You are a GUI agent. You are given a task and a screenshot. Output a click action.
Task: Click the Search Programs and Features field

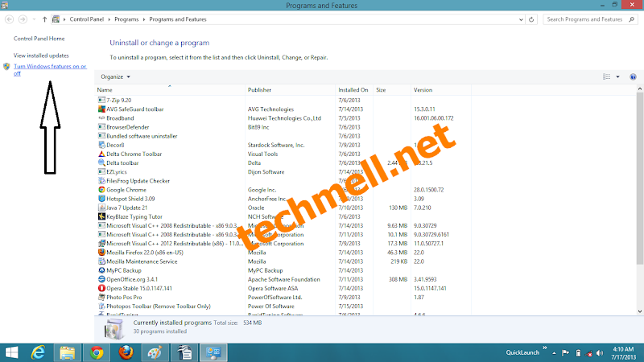tap(590, 19)
